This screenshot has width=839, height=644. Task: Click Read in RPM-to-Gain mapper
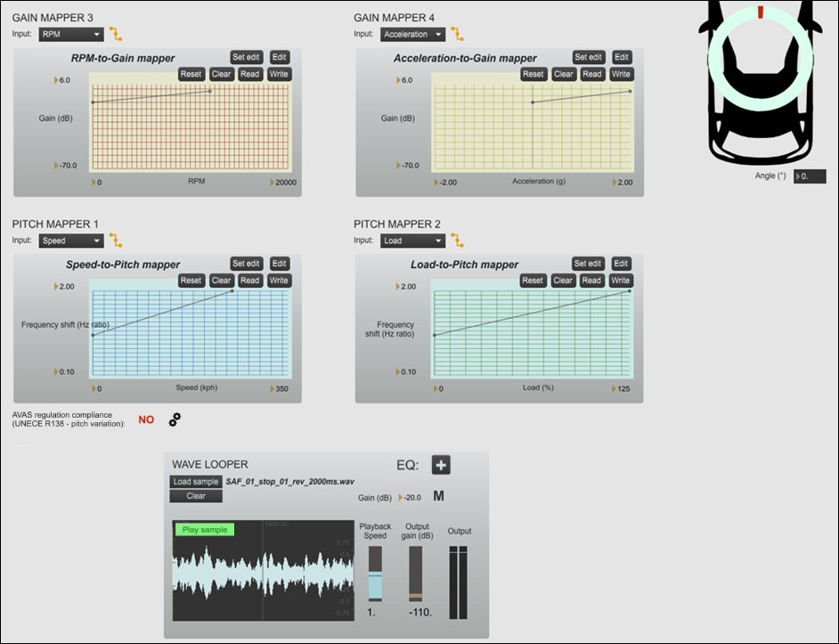click(250, 75)
